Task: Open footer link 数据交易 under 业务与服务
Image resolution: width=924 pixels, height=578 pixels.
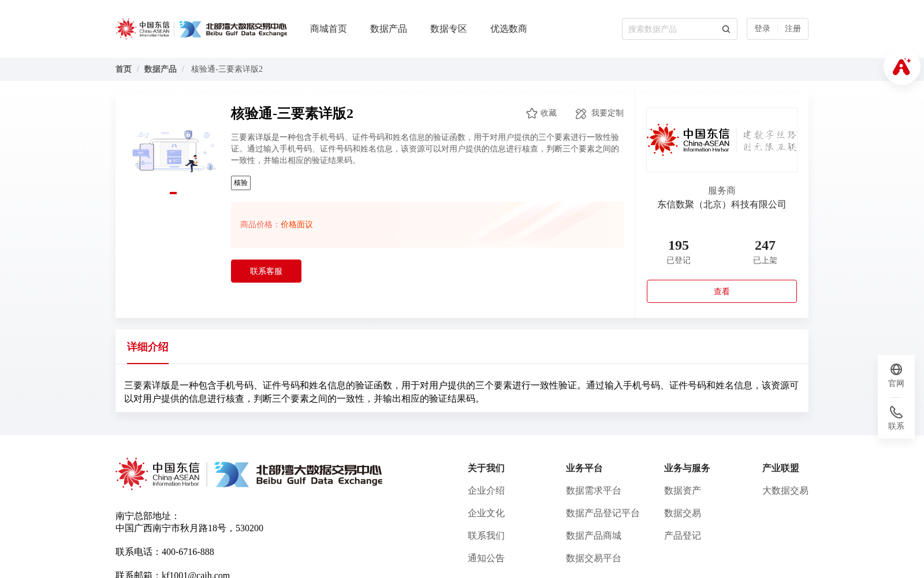Action: point(683,513)
